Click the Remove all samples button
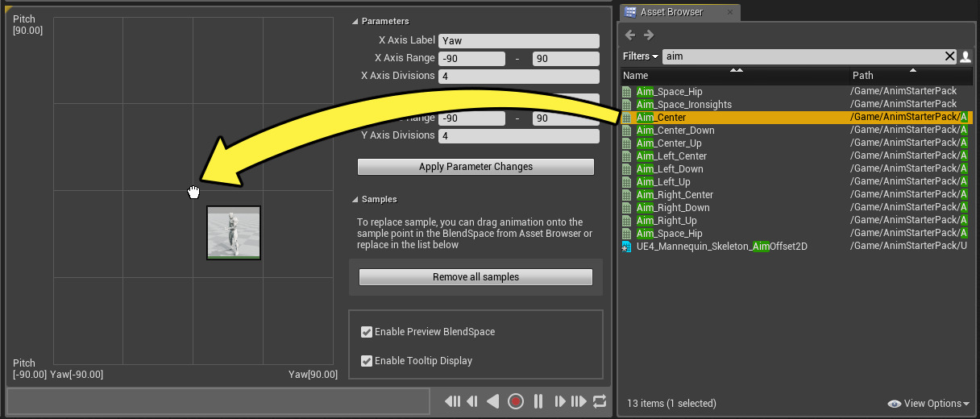This screenshot has width=980, height=419. (x=475, y=277)
